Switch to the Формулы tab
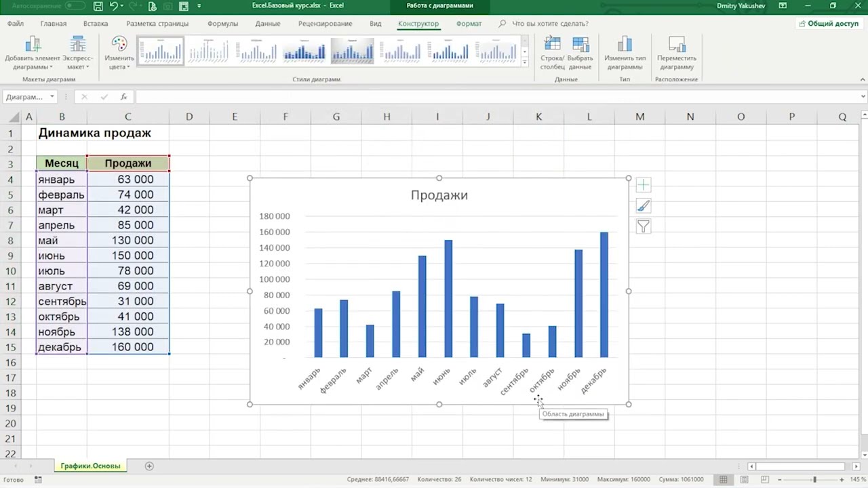This screenshot has width=868, height=488. pyautogui.click(x=222, y=23)
